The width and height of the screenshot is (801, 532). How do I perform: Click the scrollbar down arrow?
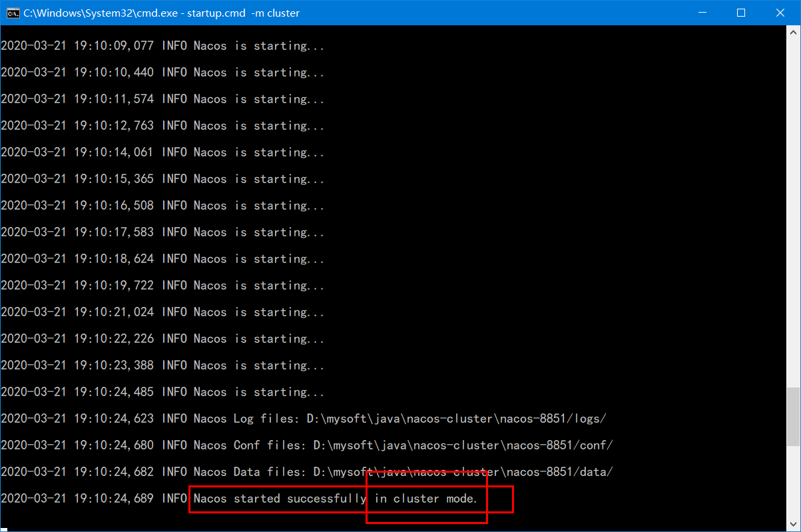[793, 525]
